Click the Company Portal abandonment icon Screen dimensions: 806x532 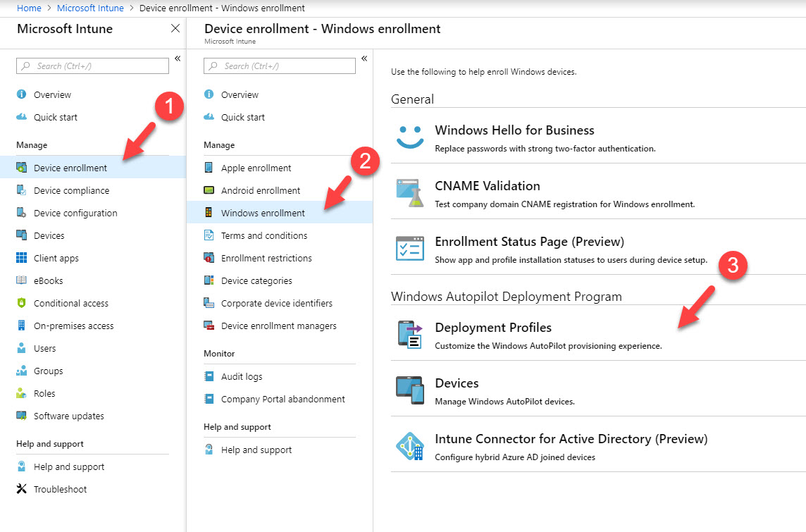tap(209, 399)
